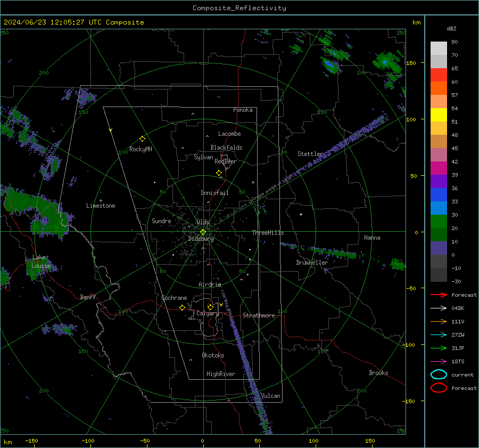Click the -50 tick on right axis
479x448 pixels.
click(x=411, y=288)
